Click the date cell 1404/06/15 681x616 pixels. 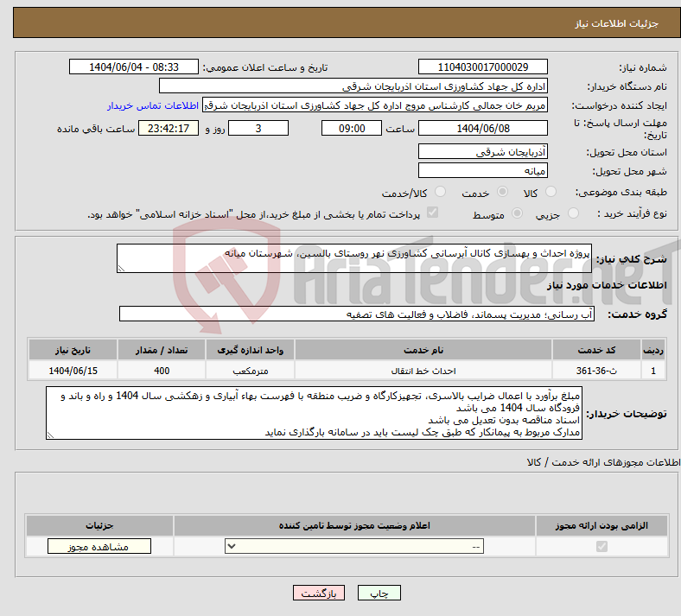click(73, 371)
